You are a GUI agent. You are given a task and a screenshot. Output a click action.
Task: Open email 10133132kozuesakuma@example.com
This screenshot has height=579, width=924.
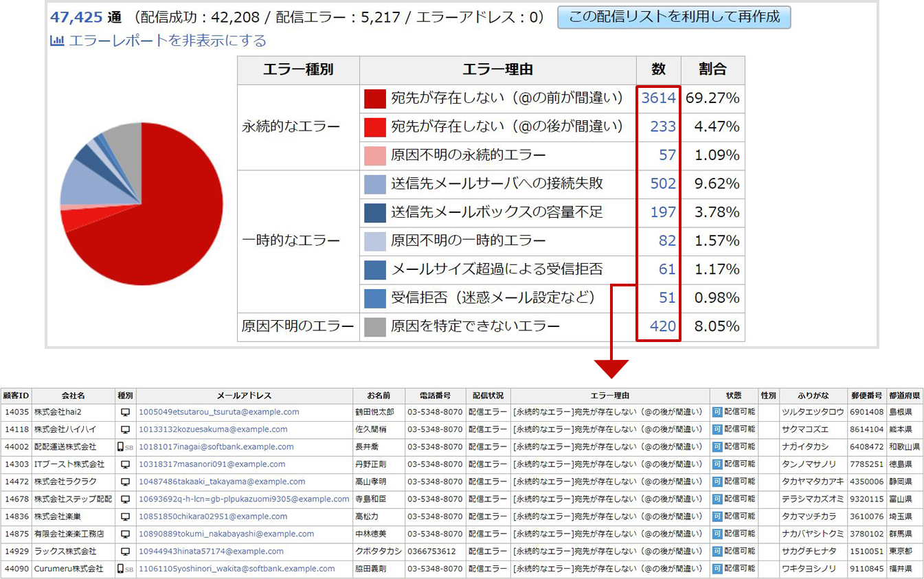pyautogui.click(x=213, y=429)
